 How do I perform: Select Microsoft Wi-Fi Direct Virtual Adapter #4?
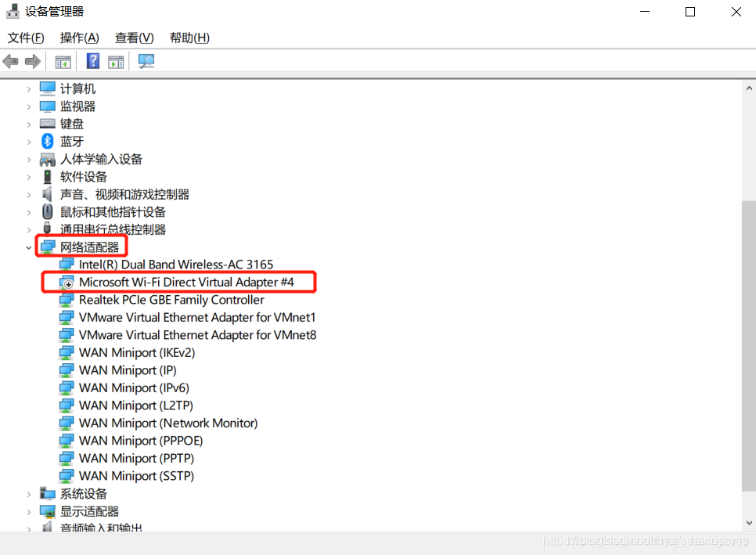(186, 282)
